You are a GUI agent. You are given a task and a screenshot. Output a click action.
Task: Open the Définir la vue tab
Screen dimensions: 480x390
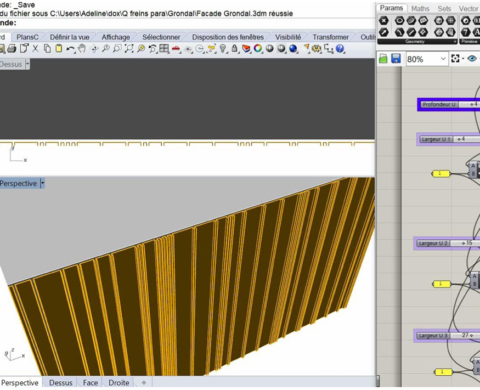69,37
